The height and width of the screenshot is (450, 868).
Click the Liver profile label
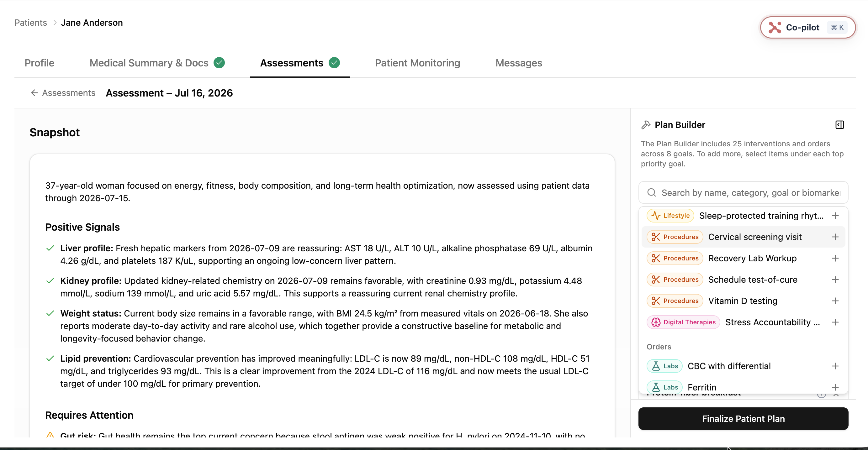87,248
